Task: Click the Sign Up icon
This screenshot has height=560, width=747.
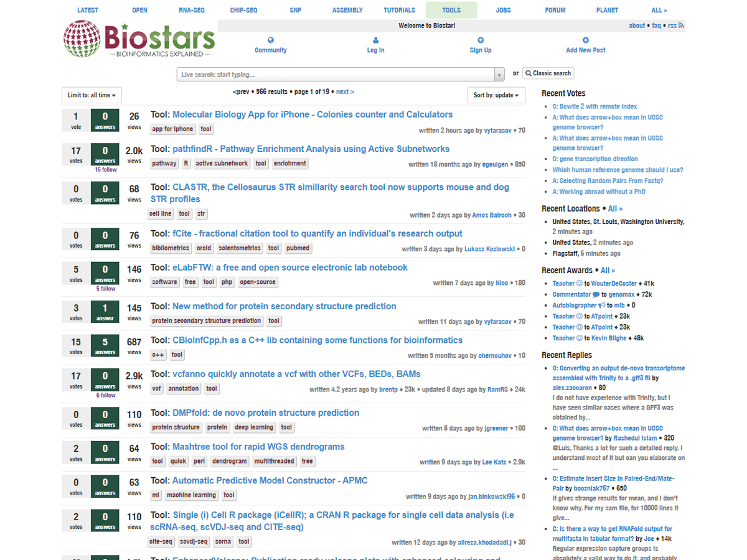Action: (480, 40)
